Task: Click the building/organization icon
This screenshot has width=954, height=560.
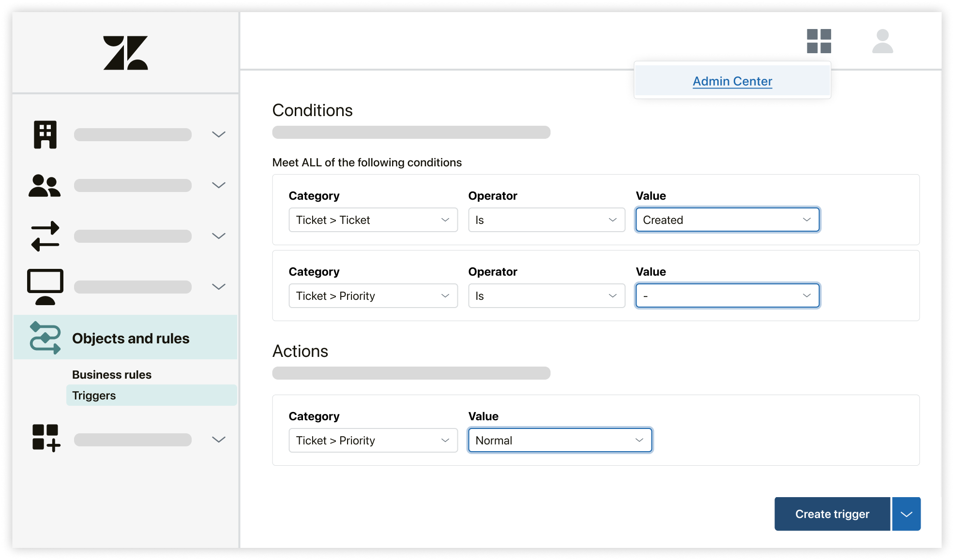Action: [45, 133]
